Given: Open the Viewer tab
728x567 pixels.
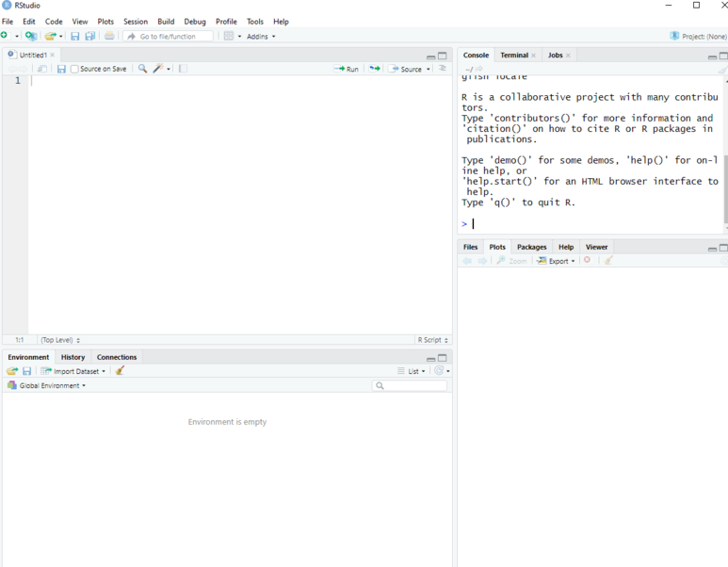Looking at the screenshot, I should coord(596,247).
